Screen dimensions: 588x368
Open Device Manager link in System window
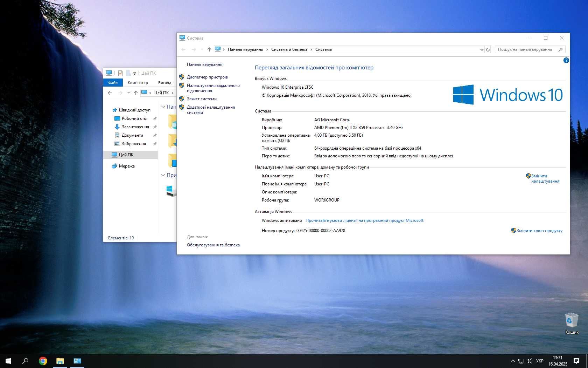207,77
